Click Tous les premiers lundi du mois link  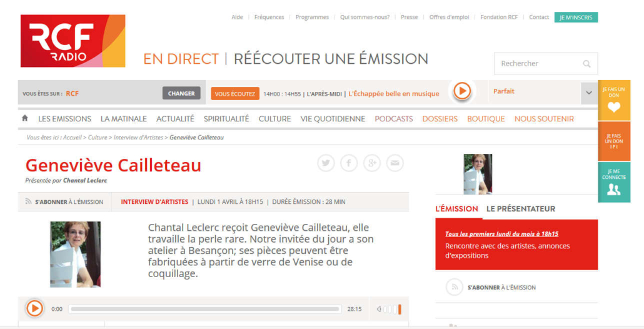(501, 234)
